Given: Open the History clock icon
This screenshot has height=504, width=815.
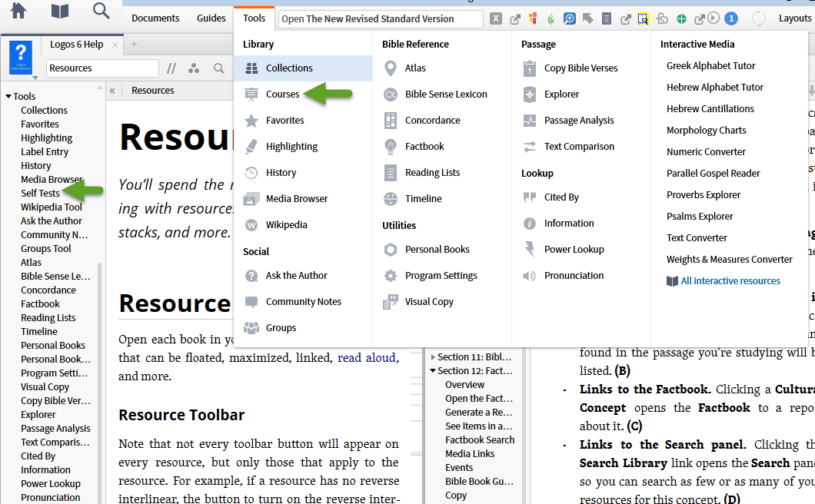Looking at the screenshot, I should [x=251, y=173].
